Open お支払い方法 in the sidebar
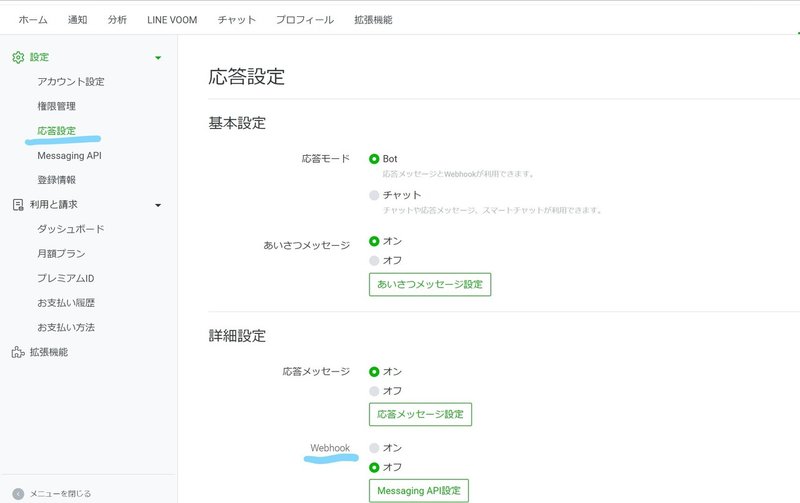The height and width of the screenshot is (503, 800). (x=66, y=328)
